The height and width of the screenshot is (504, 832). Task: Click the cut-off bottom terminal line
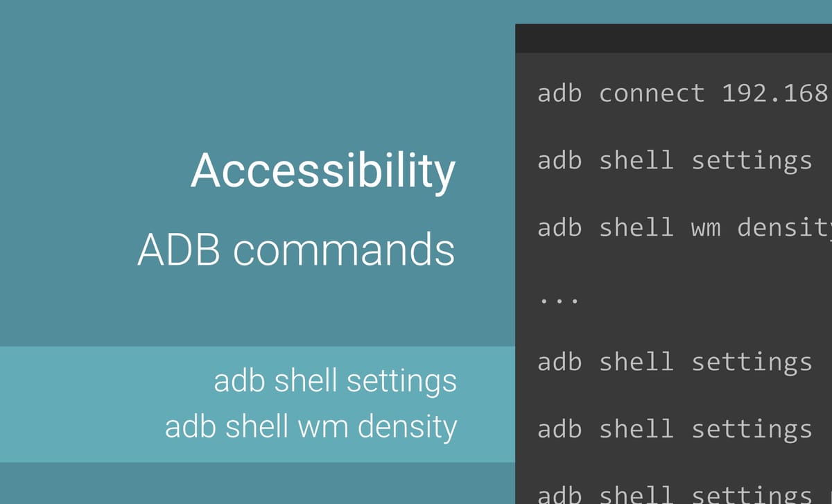tap(675, 494)
